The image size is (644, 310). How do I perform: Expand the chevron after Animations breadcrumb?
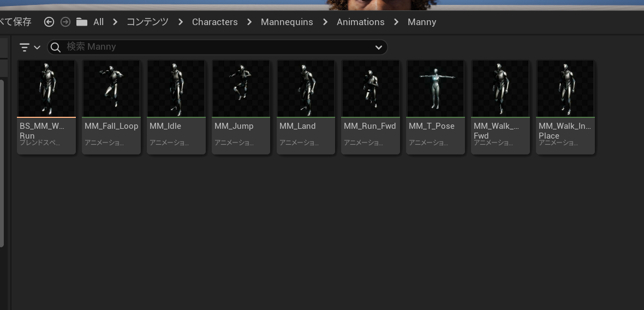[396, 22]
